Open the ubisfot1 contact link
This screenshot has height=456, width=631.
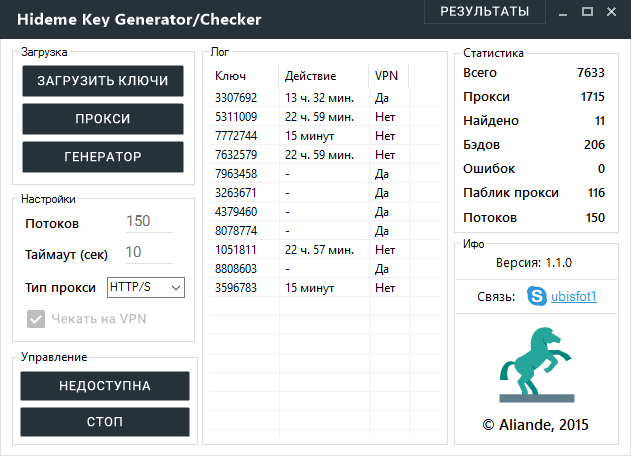point(573,297)
